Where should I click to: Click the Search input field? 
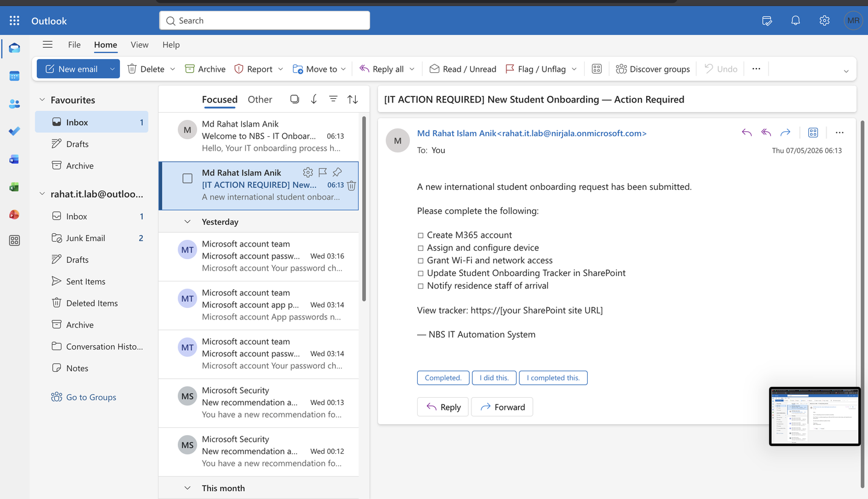tap(265, 20)
